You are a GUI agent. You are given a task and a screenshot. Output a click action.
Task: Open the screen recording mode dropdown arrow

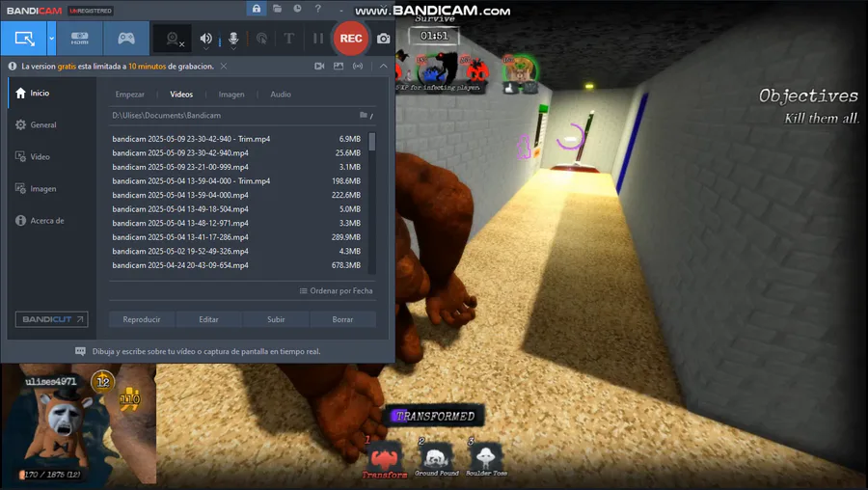[51, 39]
